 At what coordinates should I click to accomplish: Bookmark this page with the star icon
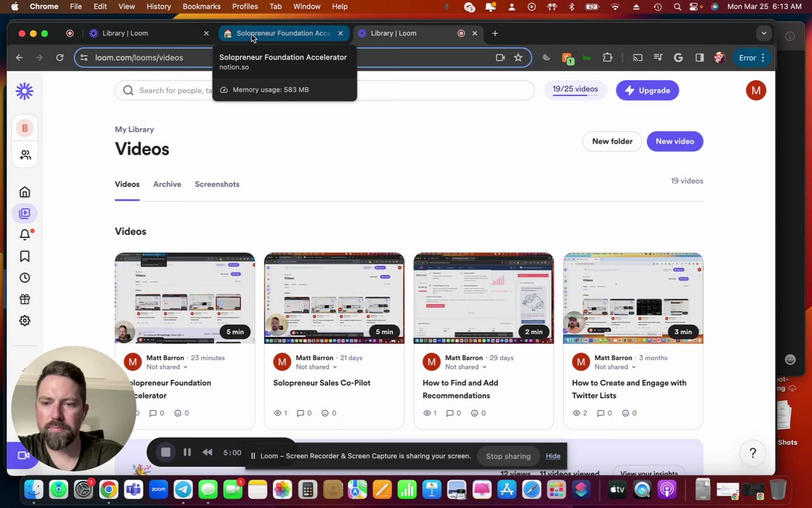(x=518, y=57)
